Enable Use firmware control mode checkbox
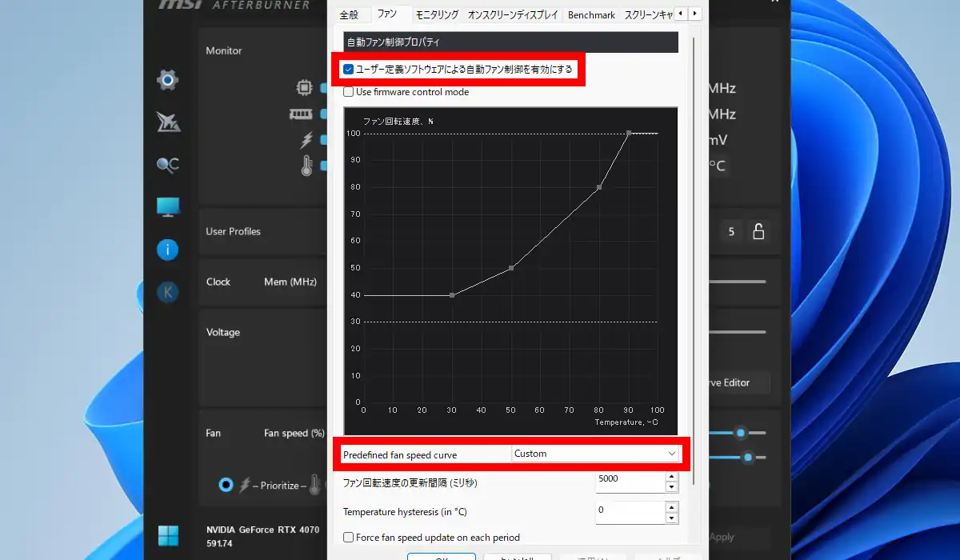960x560 pixels. pos(349,92)
